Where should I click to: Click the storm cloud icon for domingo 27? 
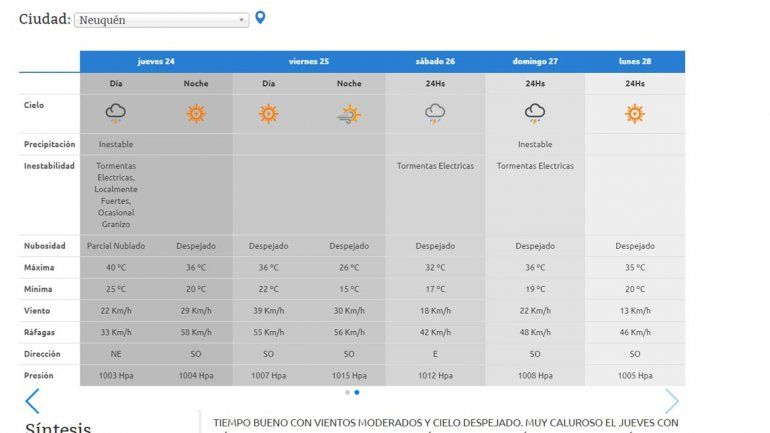pos(535,113)
